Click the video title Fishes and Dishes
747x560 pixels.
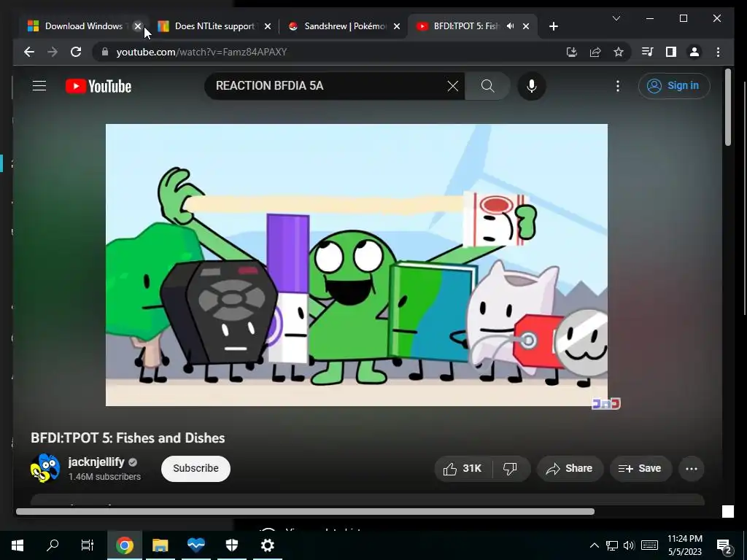click(128, 437)
